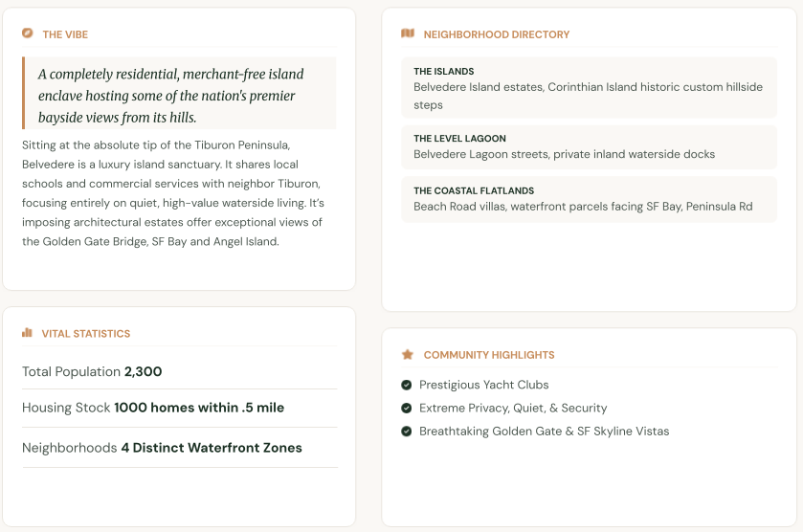803x532 pixels.
Task: Click the bar chart icon beside Vital Statistics
Action: pyautogui.click(x=27, y=333)
